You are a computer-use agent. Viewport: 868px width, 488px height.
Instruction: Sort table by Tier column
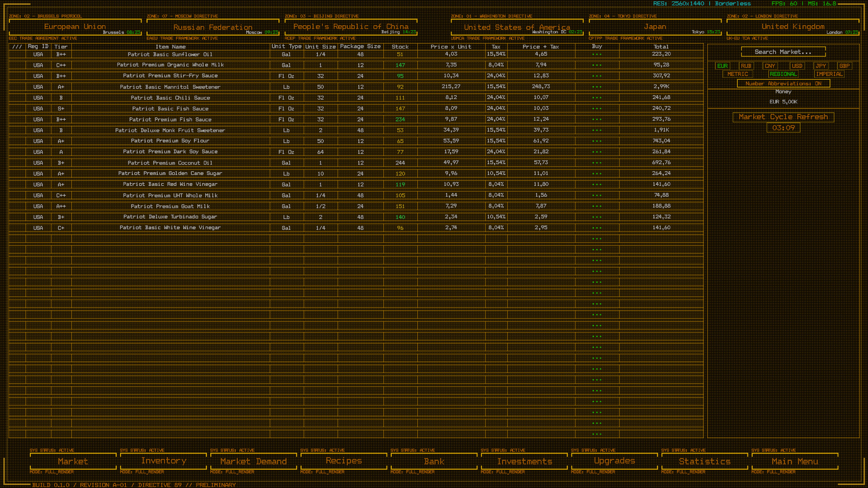(x=61, y=47)
